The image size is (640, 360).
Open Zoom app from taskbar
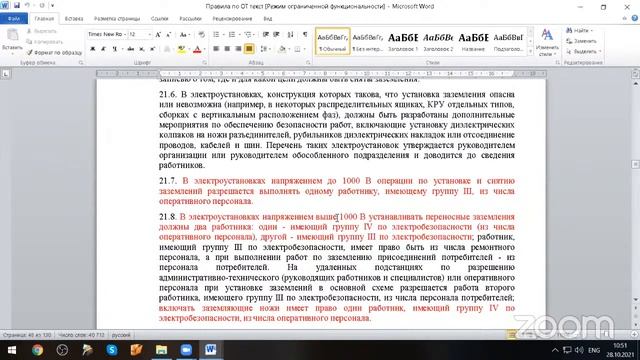(x=186, y=350)
